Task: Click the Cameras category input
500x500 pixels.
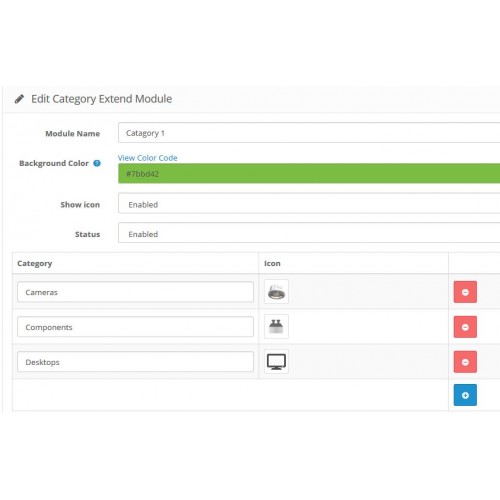Action: (135, 292)
